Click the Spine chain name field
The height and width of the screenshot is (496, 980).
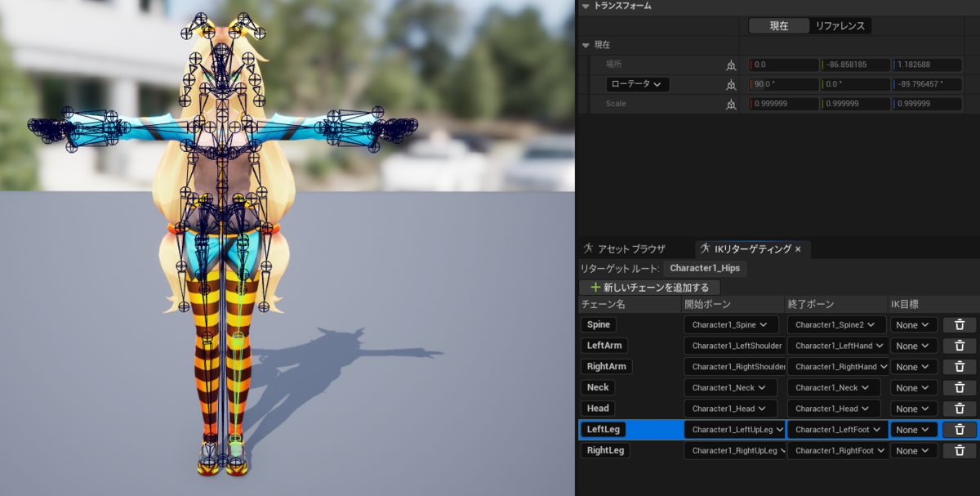(x=598, y=324)
